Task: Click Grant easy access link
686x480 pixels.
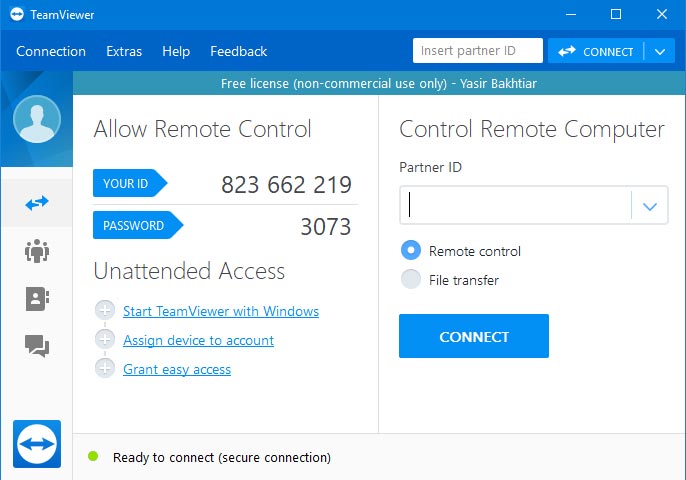Action: point(177,369)
